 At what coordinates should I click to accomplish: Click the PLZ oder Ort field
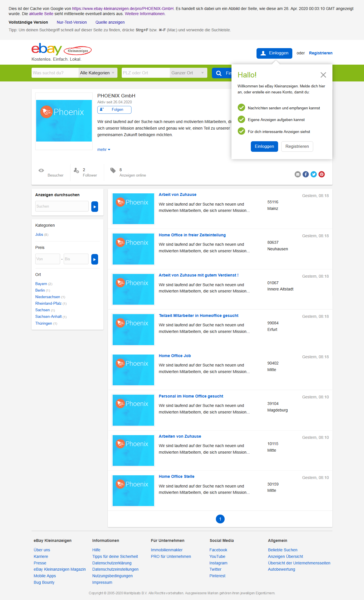coord(146,73)
